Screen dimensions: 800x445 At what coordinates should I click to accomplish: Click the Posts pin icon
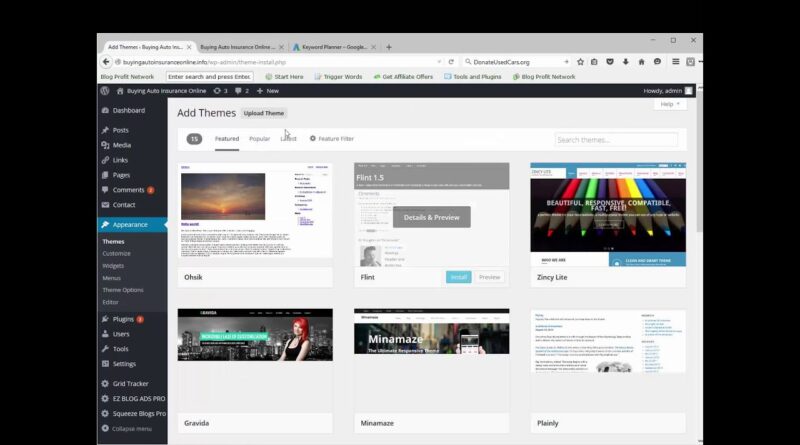point(105,130)
